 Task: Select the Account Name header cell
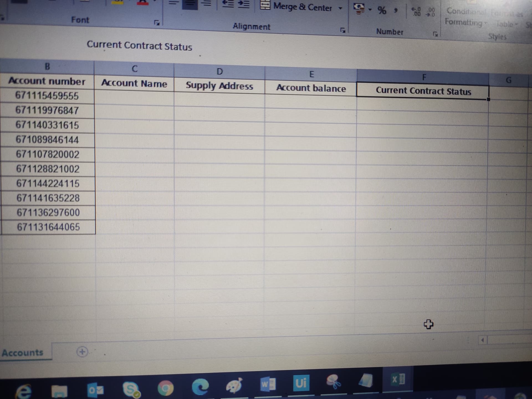134,83
